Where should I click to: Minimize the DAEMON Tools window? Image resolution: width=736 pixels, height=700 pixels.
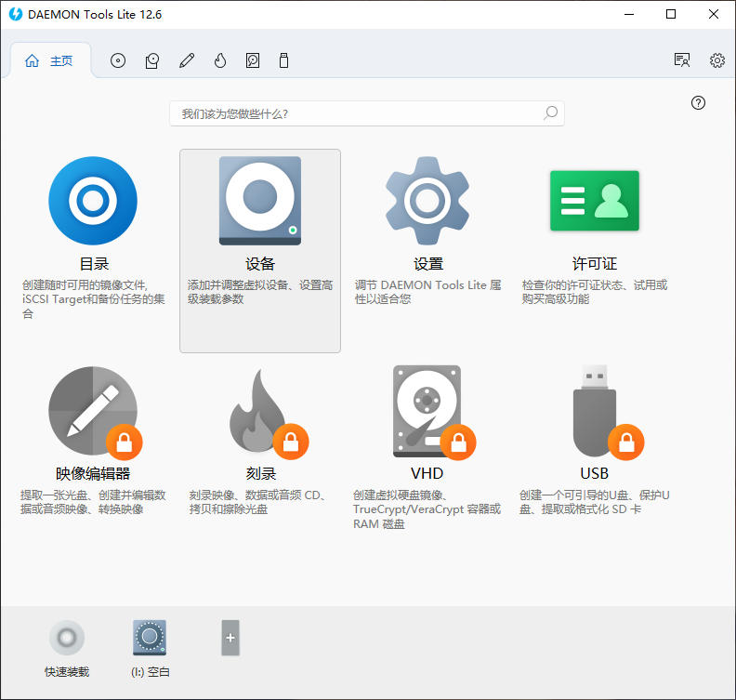tap(629, 14)
